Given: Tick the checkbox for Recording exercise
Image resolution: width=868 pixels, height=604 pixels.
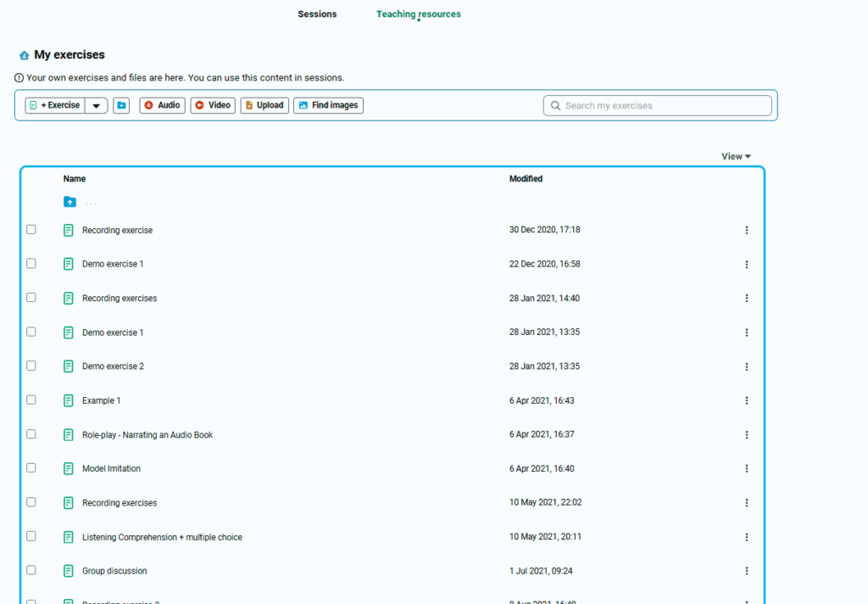Looking at the screenshot, I should 31,230.
